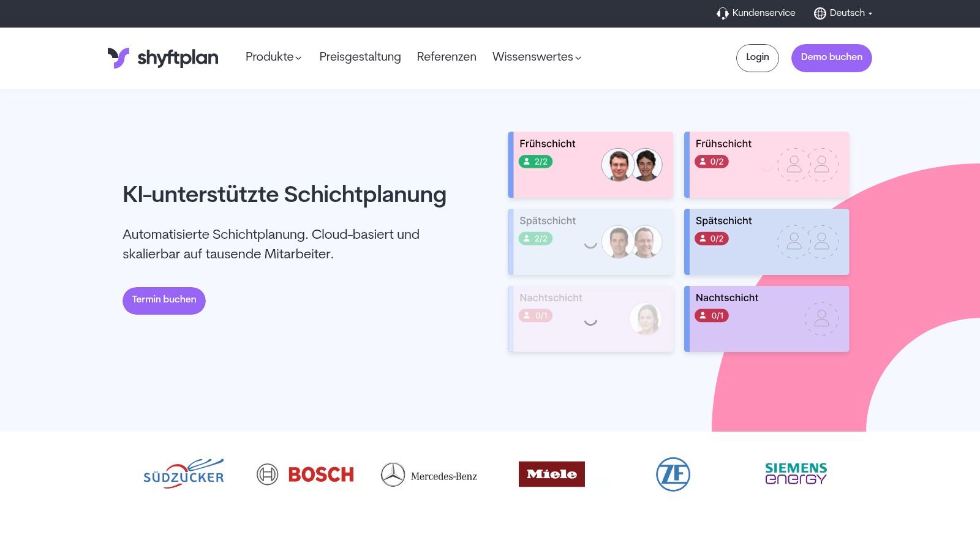Image resolution: width=980 pixels, height=551 pixels.
Task: Click the Login button
Action: tap(758, 58)
